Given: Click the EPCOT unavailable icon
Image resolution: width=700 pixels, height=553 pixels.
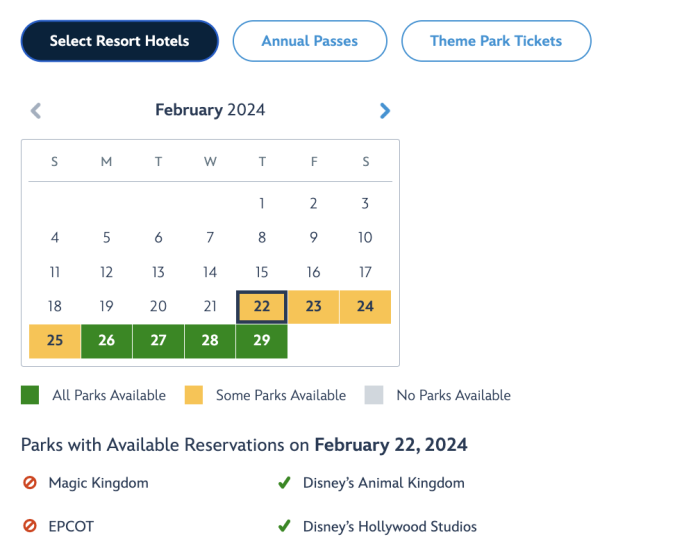Looking at the screenshot, I should coord(30,526).
